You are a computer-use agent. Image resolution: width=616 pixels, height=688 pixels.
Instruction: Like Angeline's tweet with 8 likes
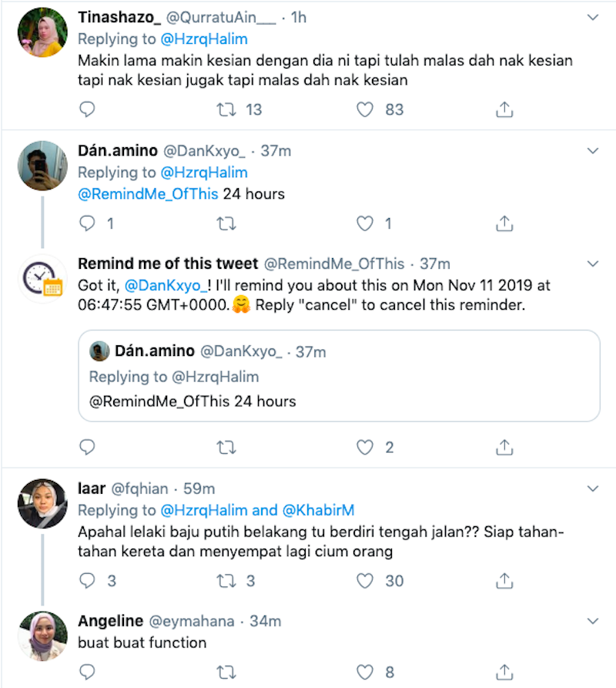(366, 671)
